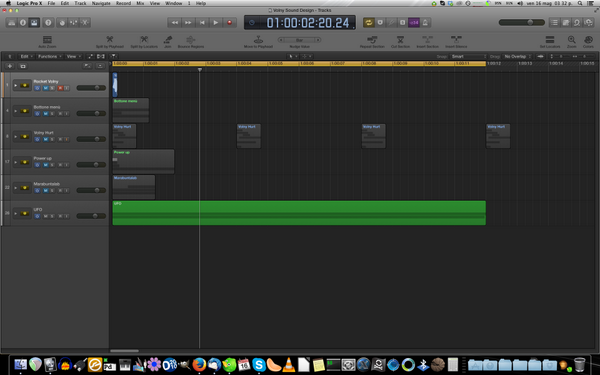Click the Fast Forward transport button
The width and height of the screenshot is (600, 375).
coord(188,23)
